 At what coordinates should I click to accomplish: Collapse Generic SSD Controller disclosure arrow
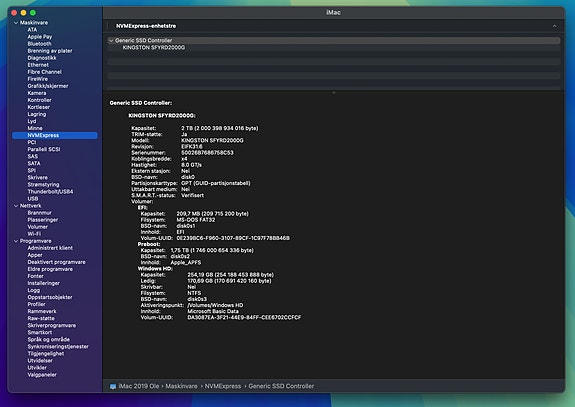click(111, 41)
